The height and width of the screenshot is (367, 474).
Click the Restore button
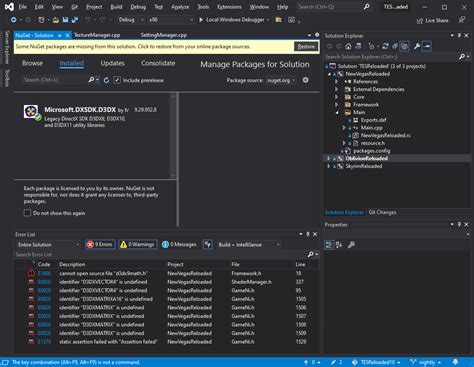[x=306, y=47]
